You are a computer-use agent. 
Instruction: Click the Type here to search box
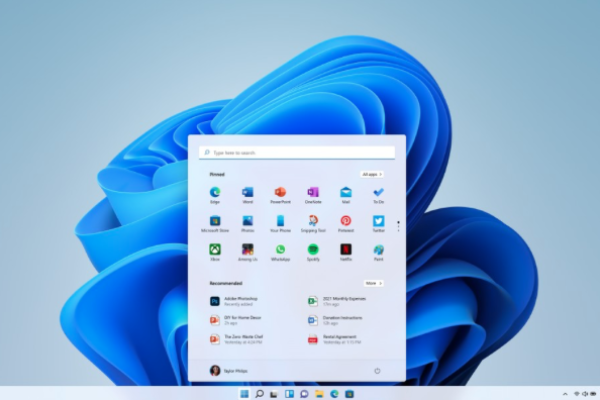(x=297, y=152)
